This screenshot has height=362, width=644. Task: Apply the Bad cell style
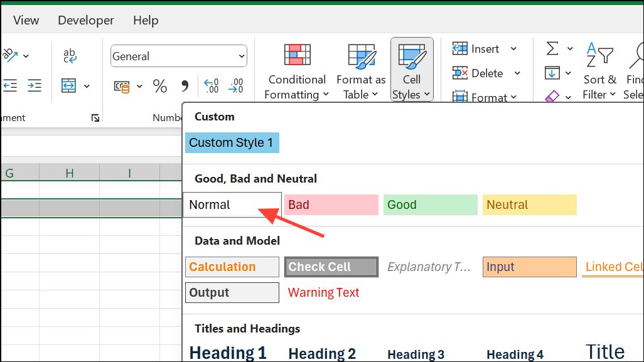pos(331,205)
